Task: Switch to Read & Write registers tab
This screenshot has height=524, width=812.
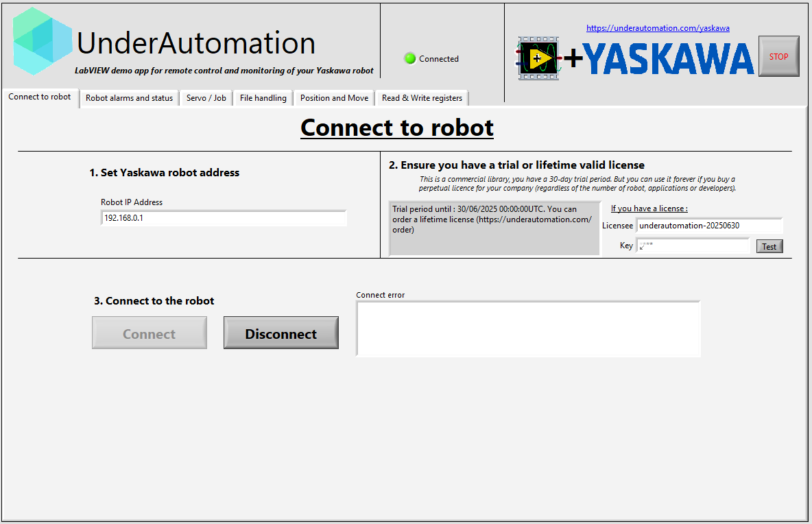Action: click(422, 98)
